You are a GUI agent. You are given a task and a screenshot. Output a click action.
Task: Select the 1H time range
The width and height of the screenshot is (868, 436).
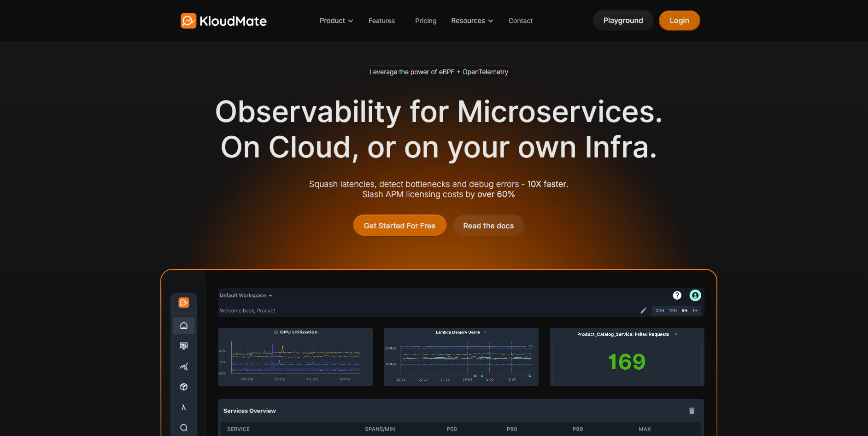click(695, 311)
